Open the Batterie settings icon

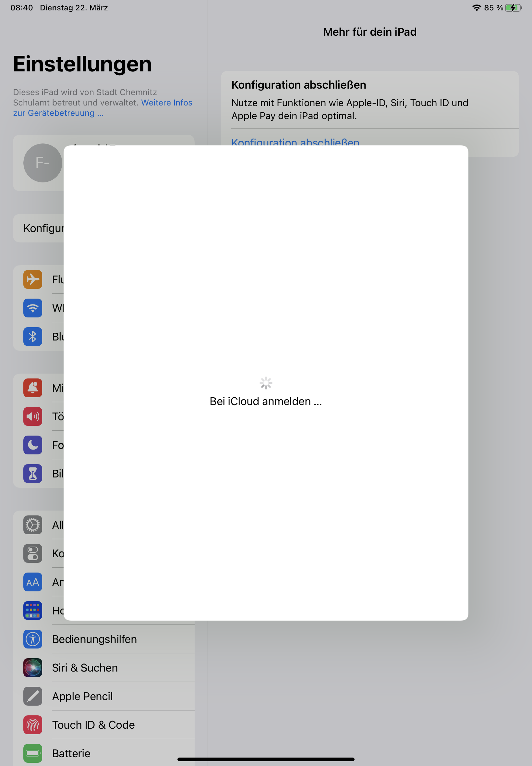tap(33, 753)
